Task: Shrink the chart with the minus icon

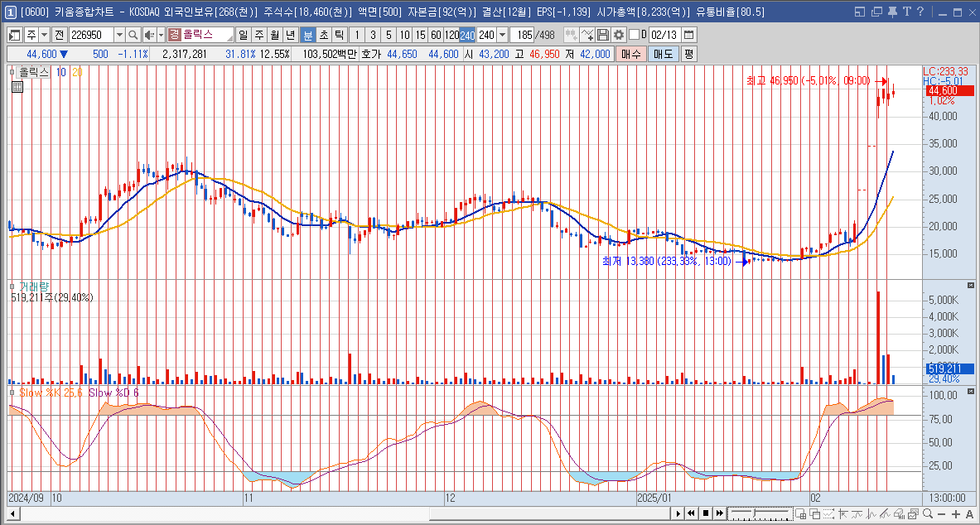Action: point(942,513)
